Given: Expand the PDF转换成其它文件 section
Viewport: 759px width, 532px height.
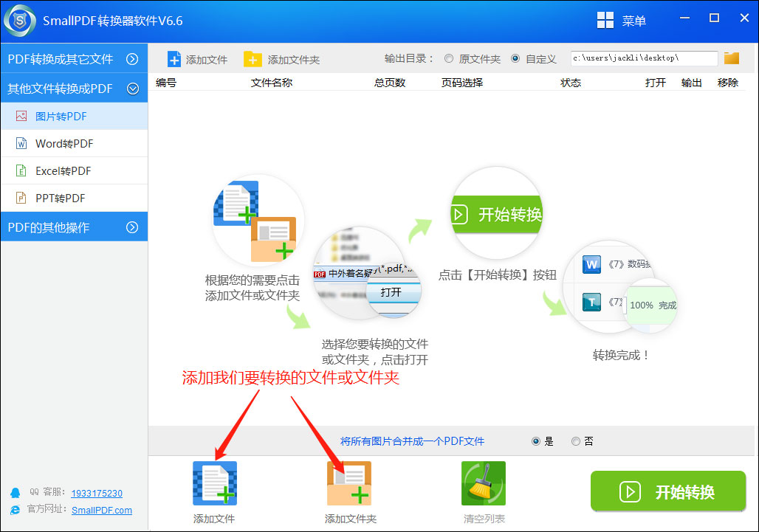Looking at the screenshot, I should [74, 58].
